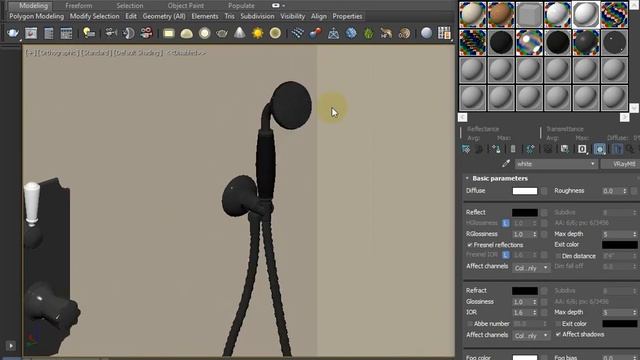Viewport: 640px width, 360px height.
Task: Click the gray sphere material icon
Action: [x=426, y=33]
